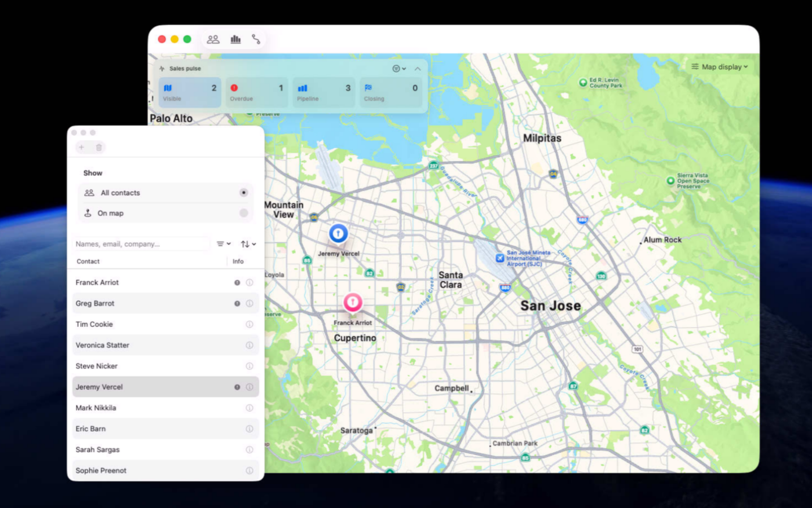The height and width of the screenshot is (508, 812).
Task: Open the bar chart statistics icon in toolbar
Action: pos(235,39)
